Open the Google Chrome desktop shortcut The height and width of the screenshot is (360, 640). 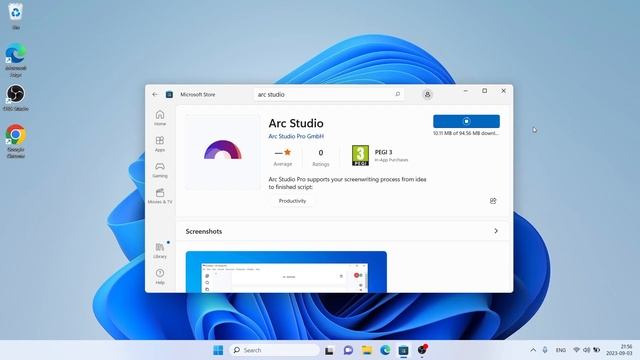pyautogui.click(x=16, y=141)
